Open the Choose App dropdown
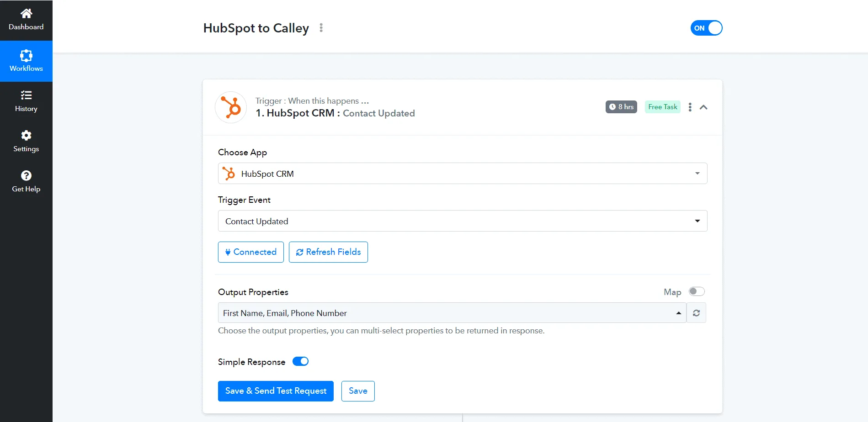The height and width of the screenshot is (422, 868). tap(463, 174)
